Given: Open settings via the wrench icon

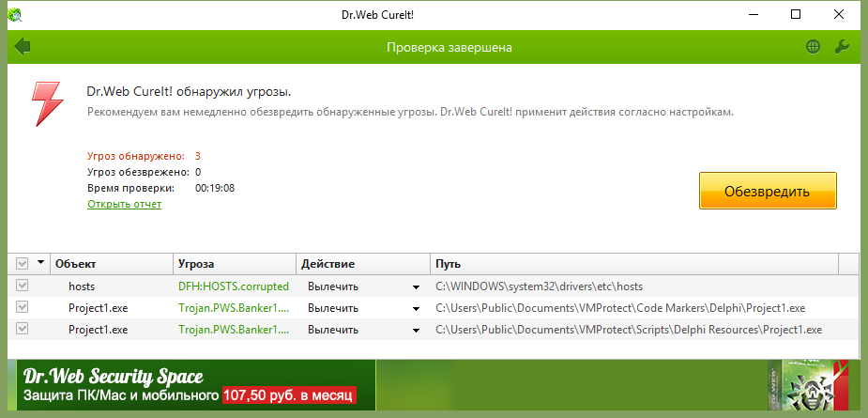Looking at the screenshot, I should (842, 47).
